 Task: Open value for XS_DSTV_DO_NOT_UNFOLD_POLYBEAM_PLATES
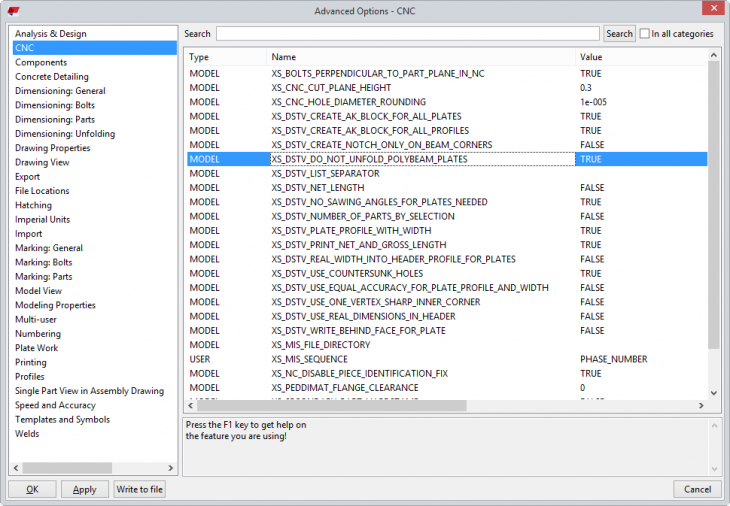640,159
